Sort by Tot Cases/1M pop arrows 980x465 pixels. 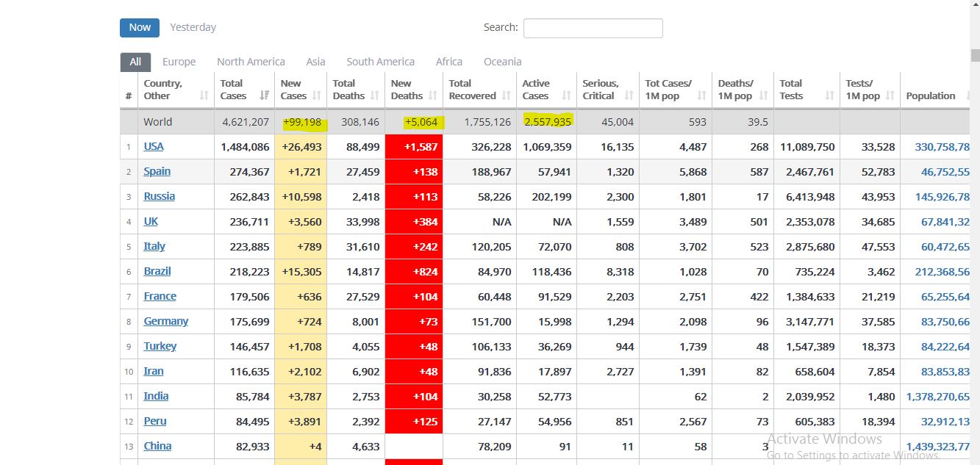pos(701,96)
